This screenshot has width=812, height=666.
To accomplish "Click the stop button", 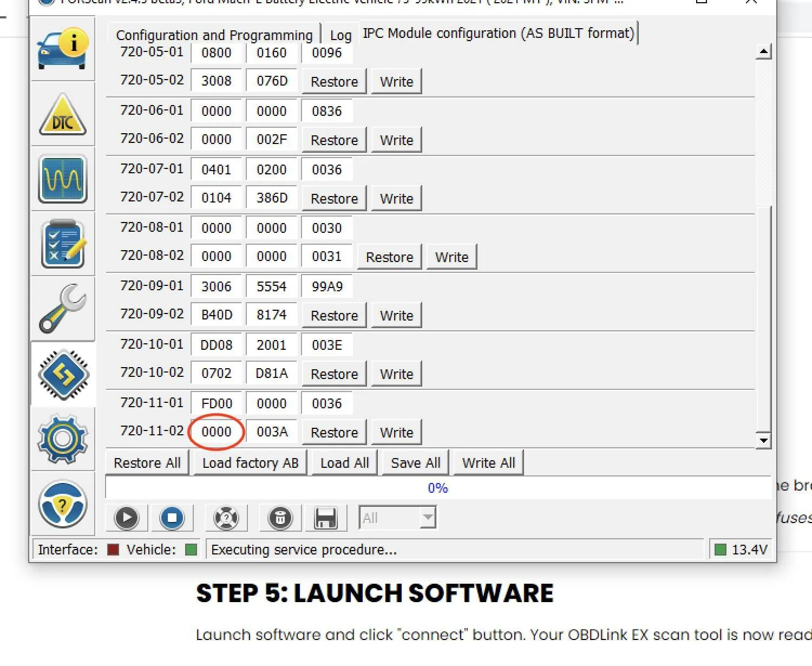I will [x=172, y=518].
